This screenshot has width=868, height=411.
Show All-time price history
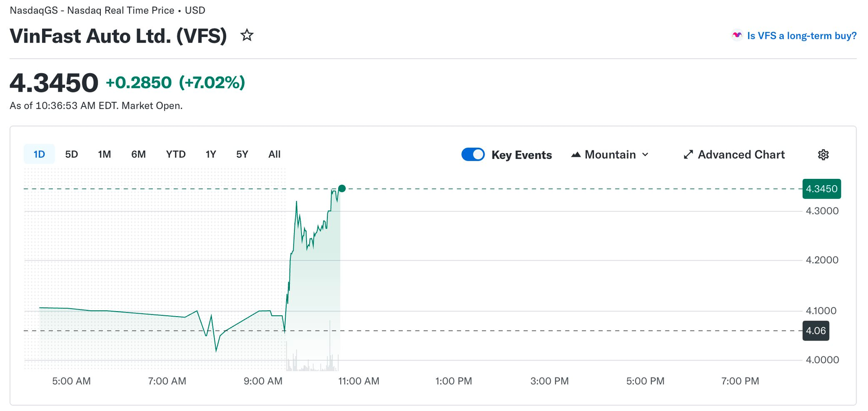tap(274, 154)
